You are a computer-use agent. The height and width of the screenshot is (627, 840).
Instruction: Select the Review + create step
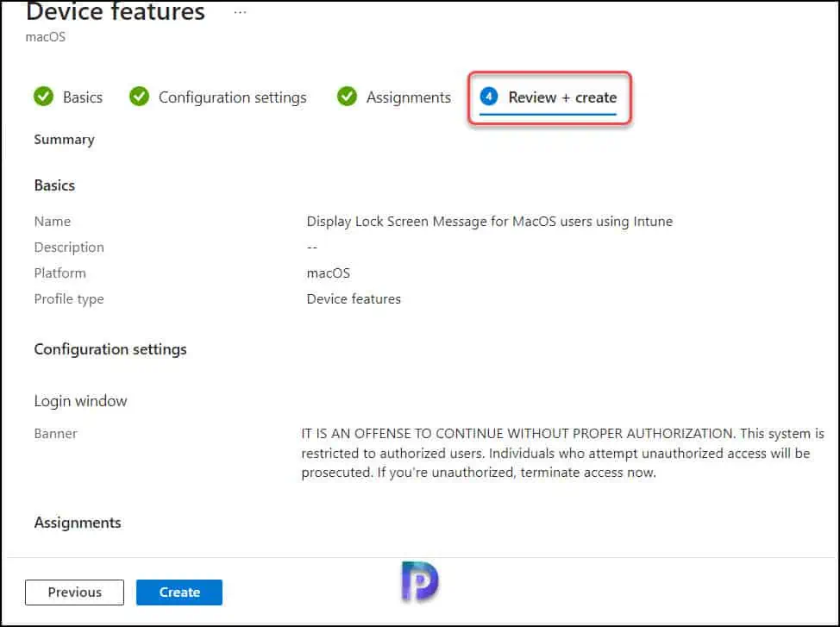pyautogui.click(x=562, y=97)
